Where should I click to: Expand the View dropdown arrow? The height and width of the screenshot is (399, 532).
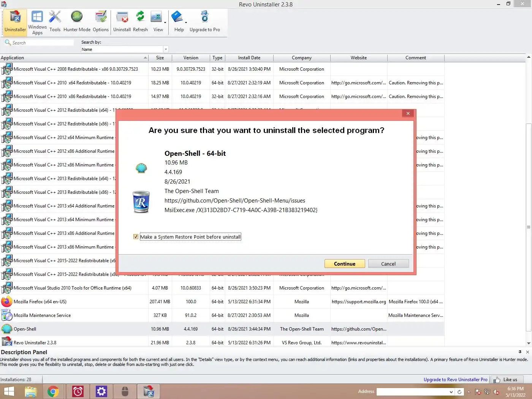pos(165,23)
